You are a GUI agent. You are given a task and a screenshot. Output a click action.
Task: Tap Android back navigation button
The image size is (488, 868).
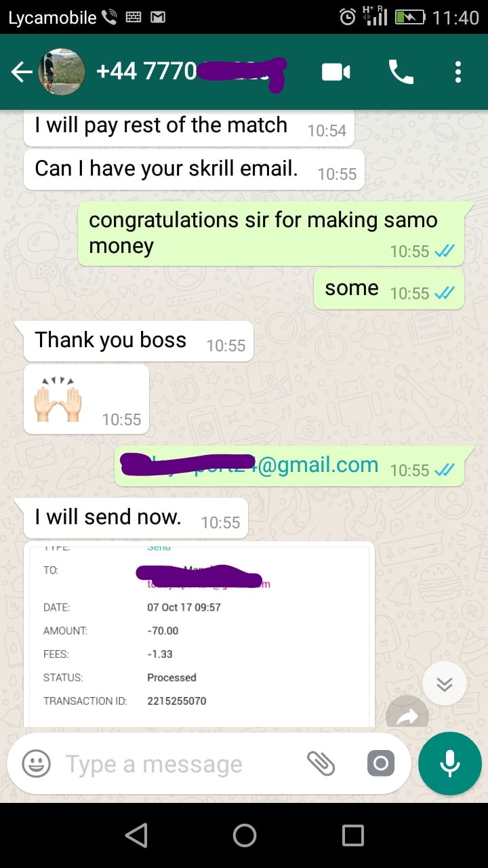pyautogui.click(x=137, y=835)
